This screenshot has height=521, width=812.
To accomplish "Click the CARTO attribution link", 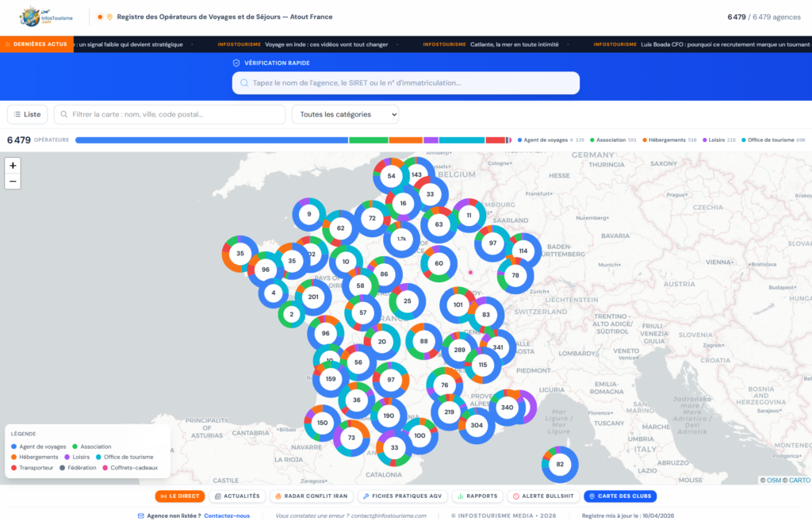I will pos(799,481).
